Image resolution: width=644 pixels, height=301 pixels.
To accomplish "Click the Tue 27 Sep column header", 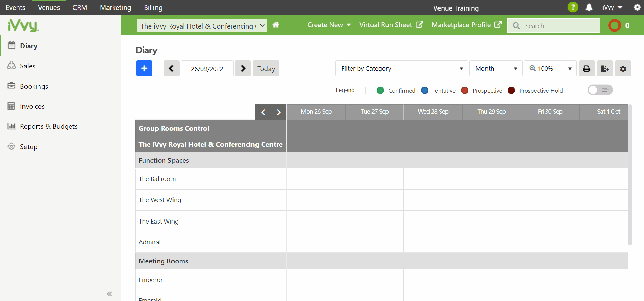I will click(375, 112).
